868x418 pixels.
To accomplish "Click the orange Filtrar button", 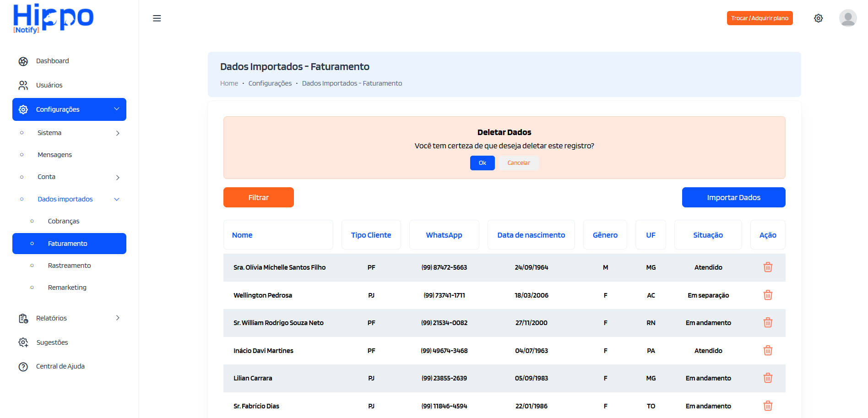I will (x=259, y=197).
